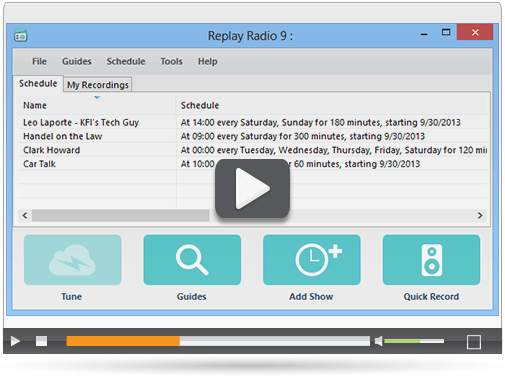Click the schedule text At 14:00 every Saturday, Sunday
The image size is (505, 377).
click(x=320, y=122)
